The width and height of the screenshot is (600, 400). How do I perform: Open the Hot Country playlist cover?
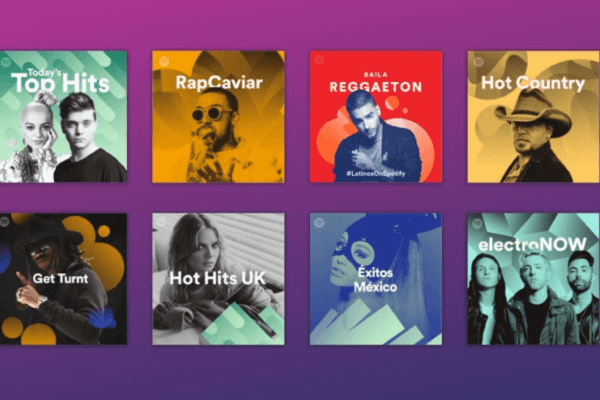pos(534,117)
